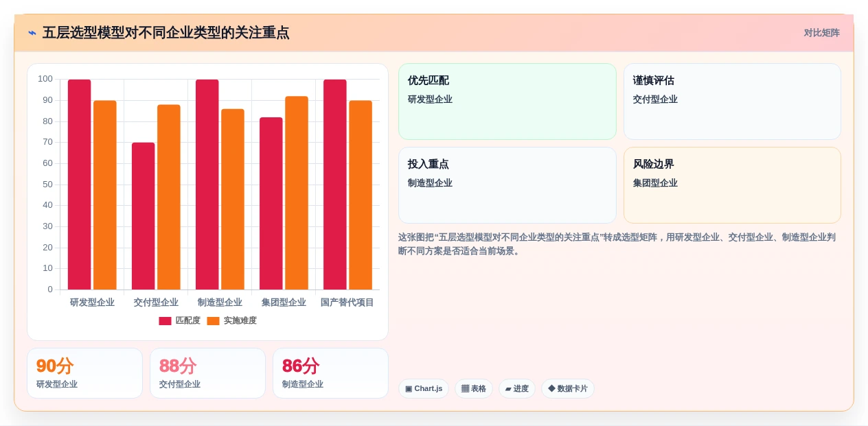Click the 匹配度 legend label text
Viewport: 868px width, 426px height.
(x=187, y=320)
